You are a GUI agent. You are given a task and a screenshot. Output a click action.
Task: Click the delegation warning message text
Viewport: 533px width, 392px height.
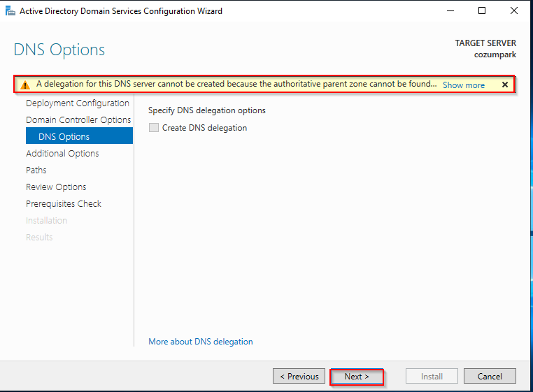pyautogui.click(x=236, y=84)
